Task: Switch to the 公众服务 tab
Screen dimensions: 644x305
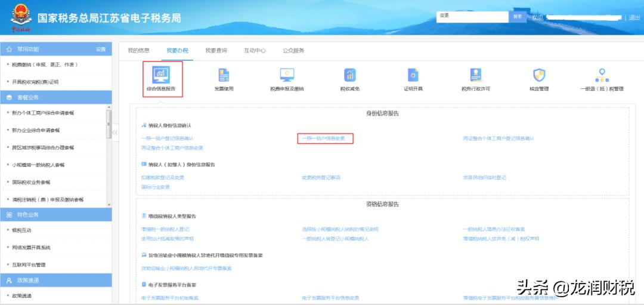Action: (x=293, y=51)
